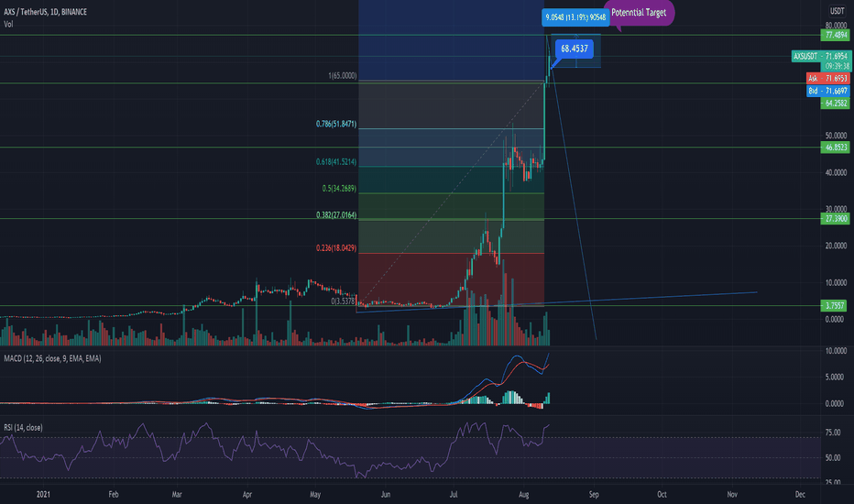The width and height of the screenshot is (854, 504).
Task: Click the Fibonacci 0.382(27.0164) level label
Action: pyautogui.click(x=336, y=215)
